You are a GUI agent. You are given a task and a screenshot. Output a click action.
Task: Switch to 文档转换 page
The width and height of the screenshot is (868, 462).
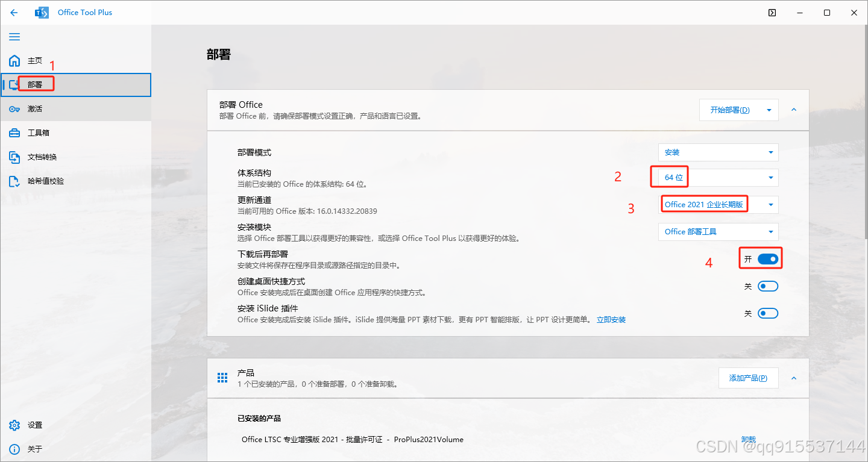point(75,157)
